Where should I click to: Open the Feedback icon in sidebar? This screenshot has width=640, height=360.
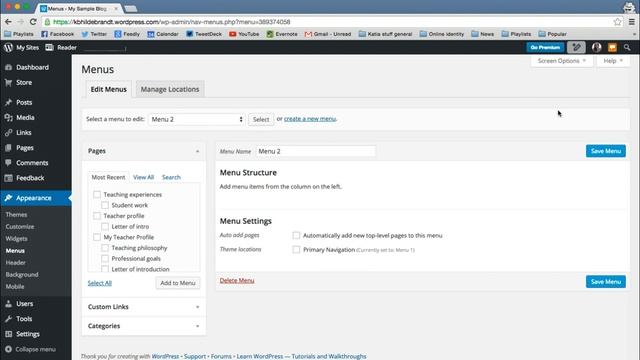(8, 178)
